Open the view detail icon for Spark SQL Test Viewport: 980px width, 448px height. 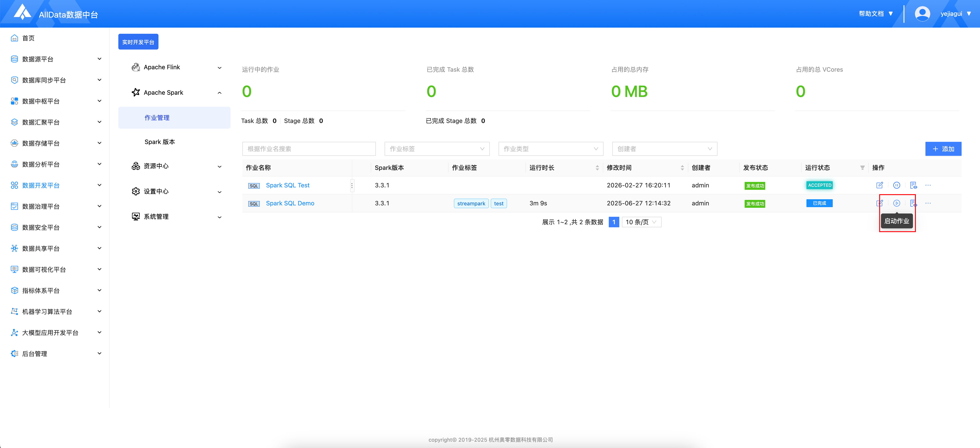tap(913, 185)
